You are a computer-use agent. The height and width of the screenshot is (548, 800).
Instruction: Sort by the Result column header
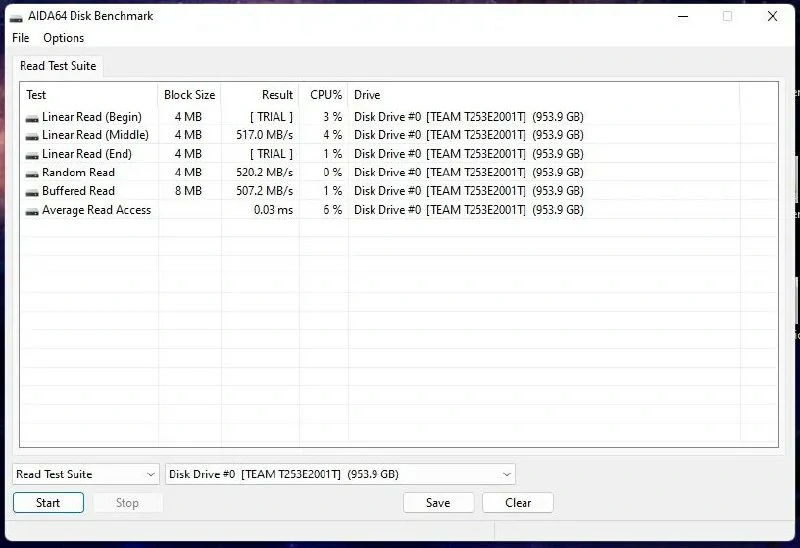pos(260,95)
